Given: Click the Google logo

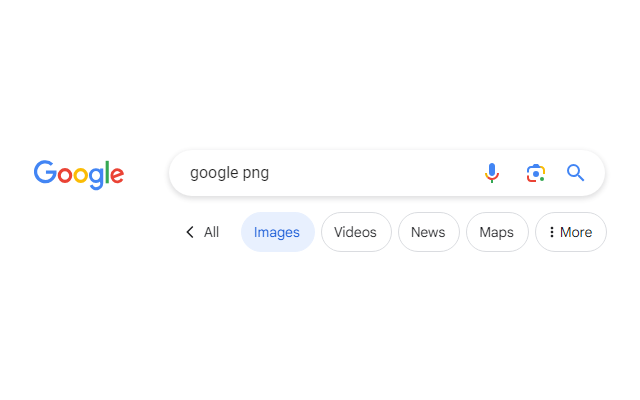Looking at the screenshot, I should point(78,174).
